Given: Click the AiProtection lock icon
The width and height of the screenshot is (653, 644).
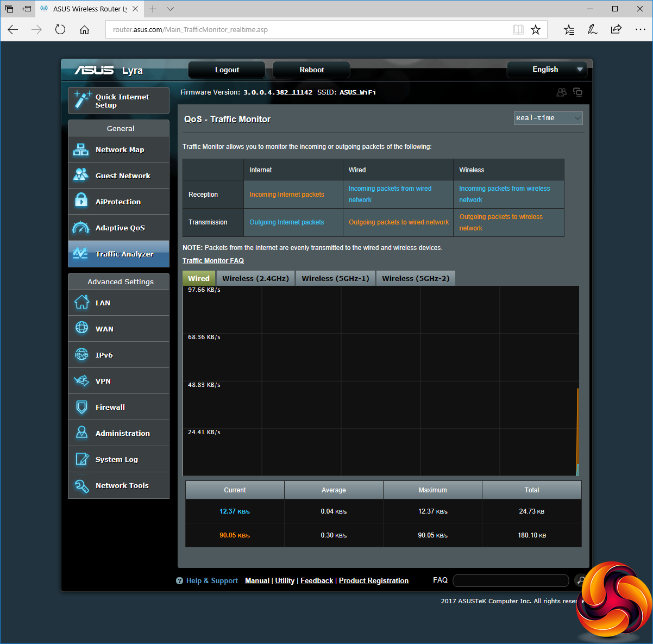Looking at the screenshot, I should coord(81,201).
